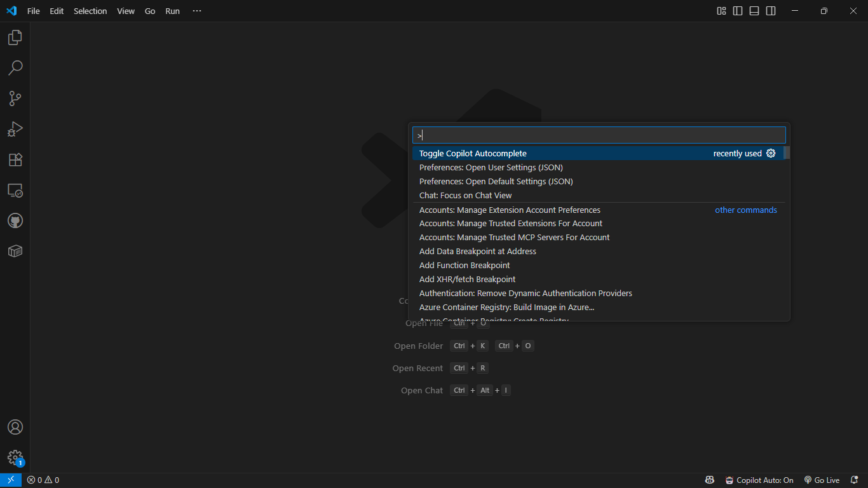Select Accounts: Manage Extension Account Preferences
The width and height of the screenshot is (868, 488).
click(597, 210)
